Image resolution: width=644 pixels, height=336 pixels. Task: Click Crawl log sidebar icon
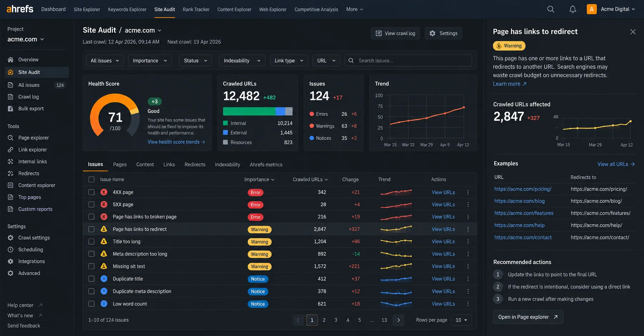tap(11, 97)
